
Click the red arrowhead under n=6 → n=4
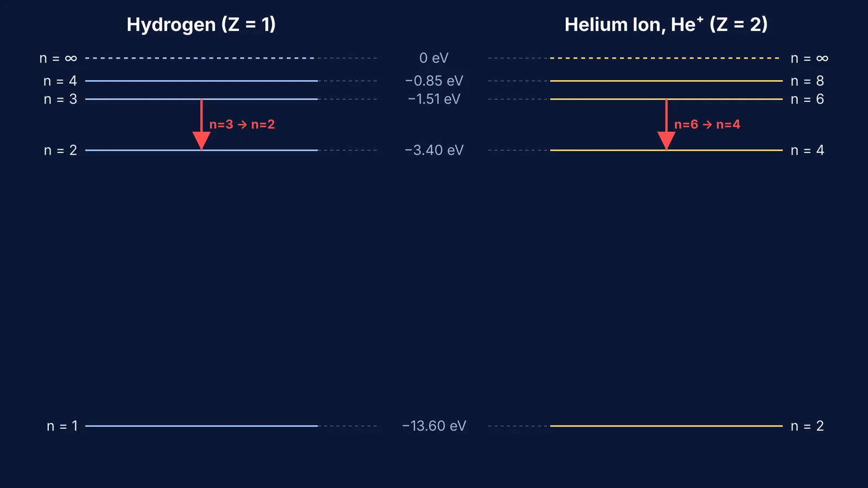[666, 140]
